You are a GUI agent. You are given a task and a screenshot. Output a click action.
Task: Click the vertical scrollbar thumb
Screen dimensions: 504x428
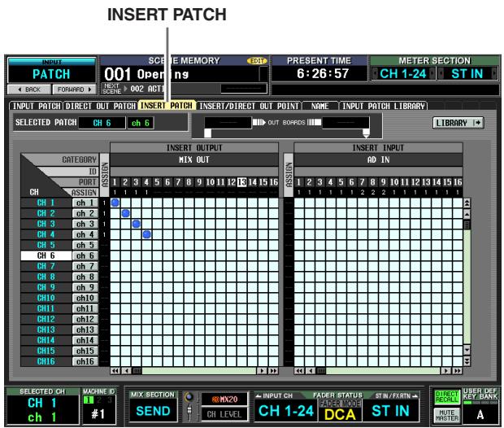point(467,225)
